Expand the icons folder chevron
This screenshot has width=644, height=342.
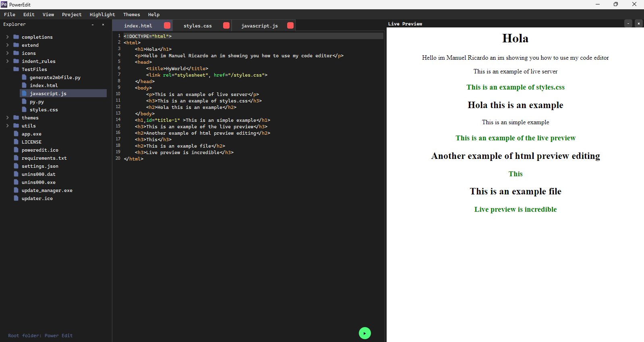[x=7, y=53]
